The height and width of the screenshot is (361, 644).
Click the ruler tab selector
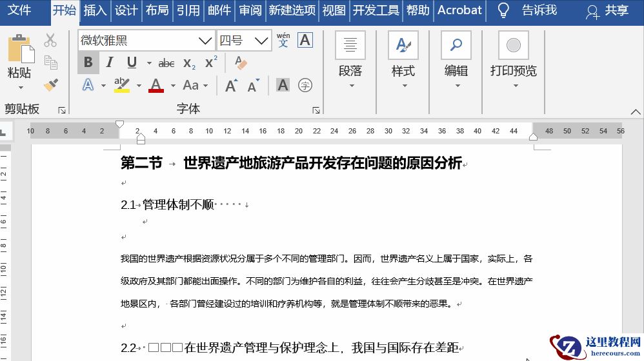click(4, 133)
